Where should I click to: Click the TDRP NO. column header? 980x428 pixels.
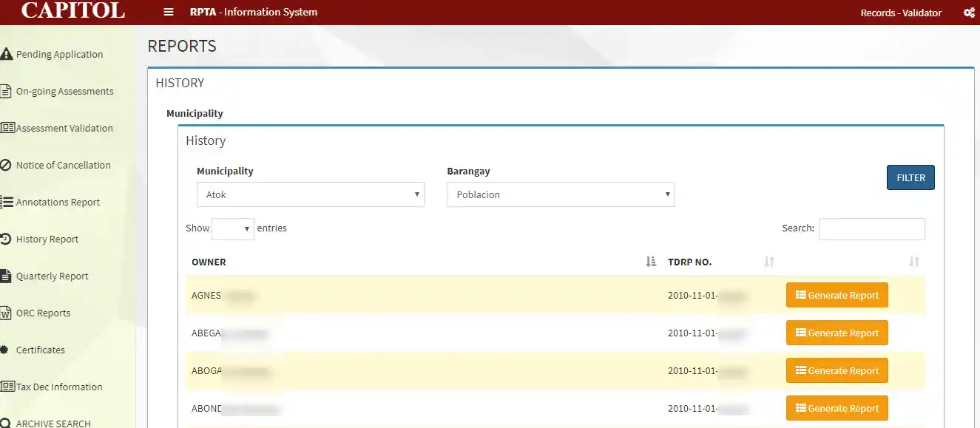[689, 262]
